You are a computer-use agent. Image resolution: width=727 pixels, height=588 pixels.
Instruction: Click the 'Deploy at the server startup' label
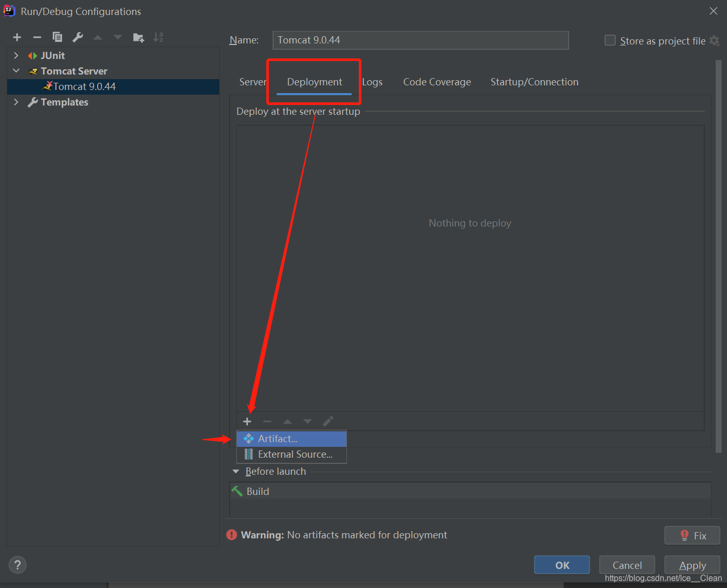click(298, 111)
